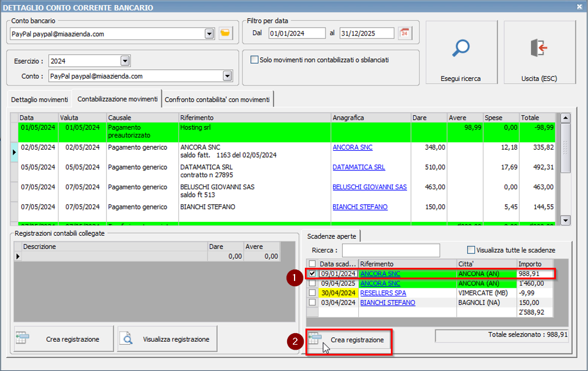The image size is (588, 371).
Task: Click the al date field 31/12/2025
Action: (x=367, y=33)
